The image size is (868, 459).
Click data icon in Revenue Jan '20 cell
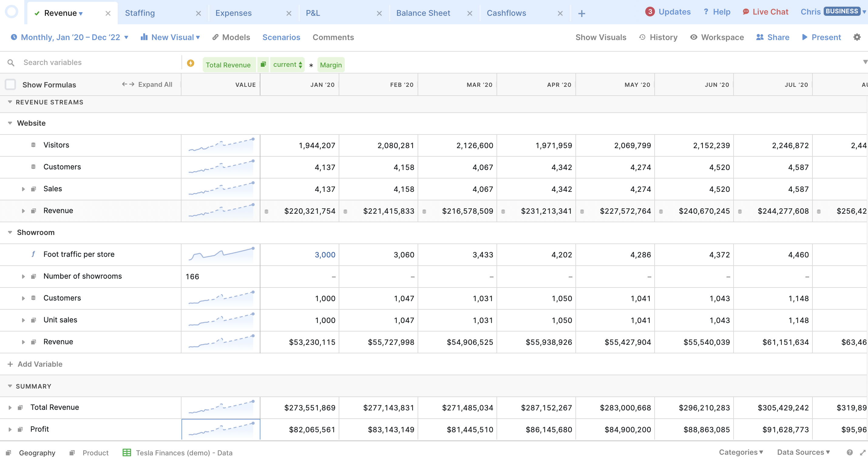click(x=266, y=212)
